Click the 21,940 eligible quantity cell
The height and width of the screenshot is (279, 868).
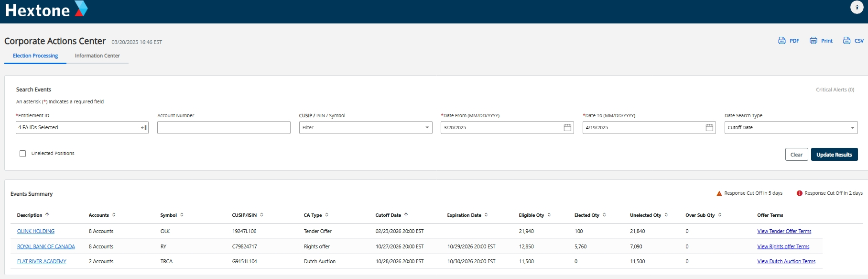(526, 231)
